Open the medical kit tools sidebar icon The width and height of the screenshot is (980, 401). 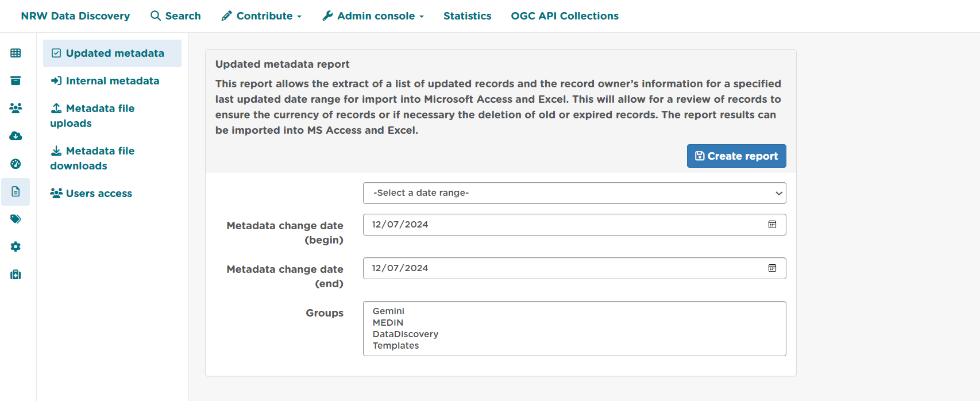pos(16,275)
